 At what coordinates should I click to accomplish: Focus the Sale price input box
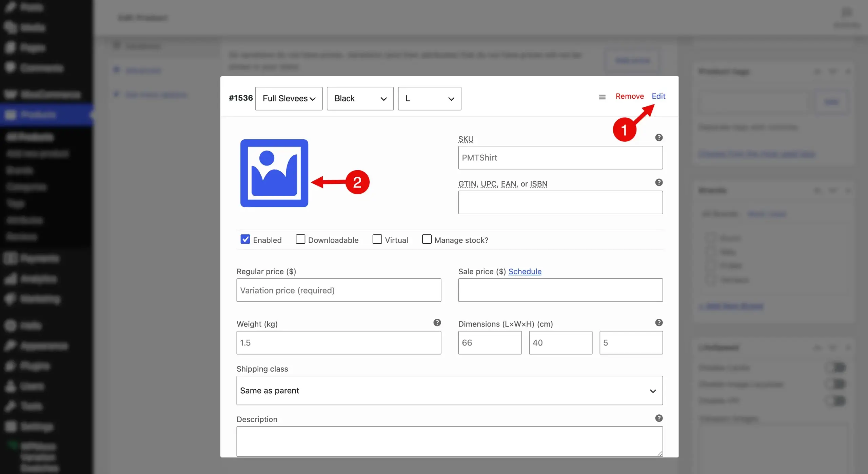(x=560, y=290)
